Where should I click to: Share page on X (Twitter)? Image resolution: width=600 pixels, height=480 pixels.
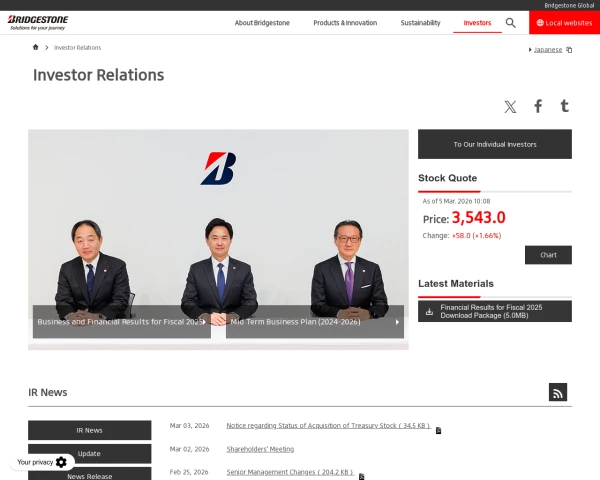(510, 106)
